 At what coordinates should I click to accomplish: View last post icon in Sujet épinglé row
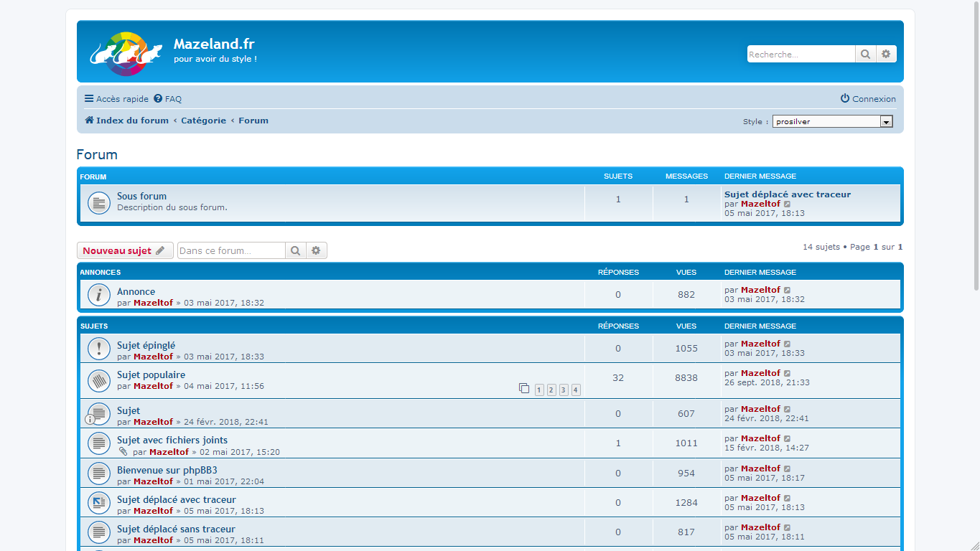[x=787, y=344]
